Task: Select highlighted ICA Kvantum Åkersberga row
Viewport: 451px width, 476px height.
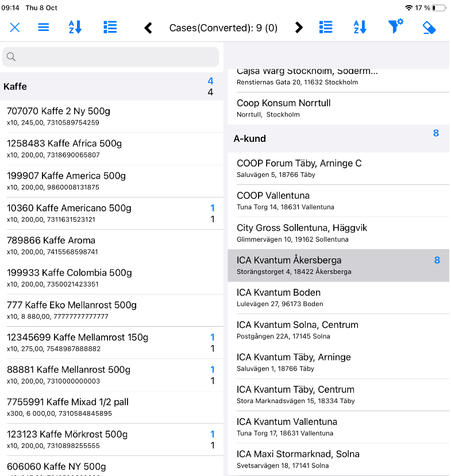Action: click(x=338, y=266)
